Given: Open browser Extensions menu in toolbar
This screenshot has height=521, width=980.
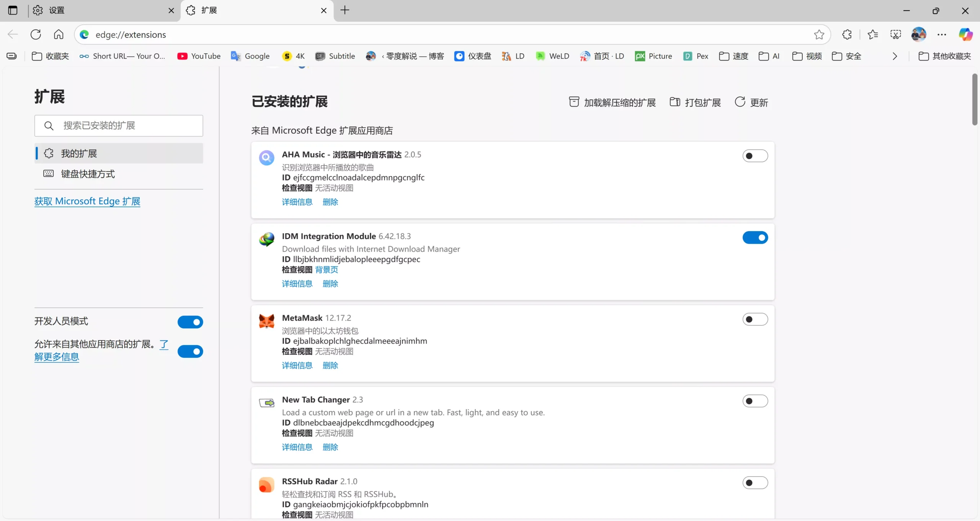Looking at the screenshot, I should (x=846, y=34).
